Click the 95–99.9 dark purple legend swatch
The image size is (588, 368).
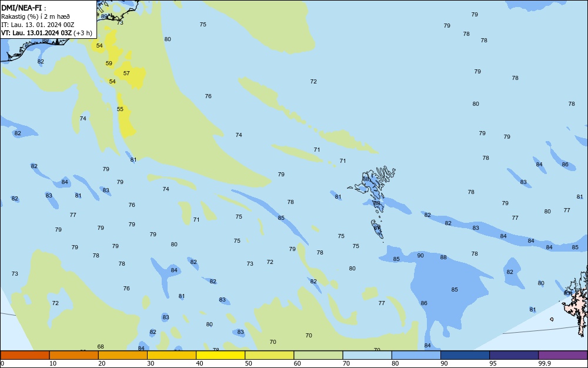(x=514, y=355)
